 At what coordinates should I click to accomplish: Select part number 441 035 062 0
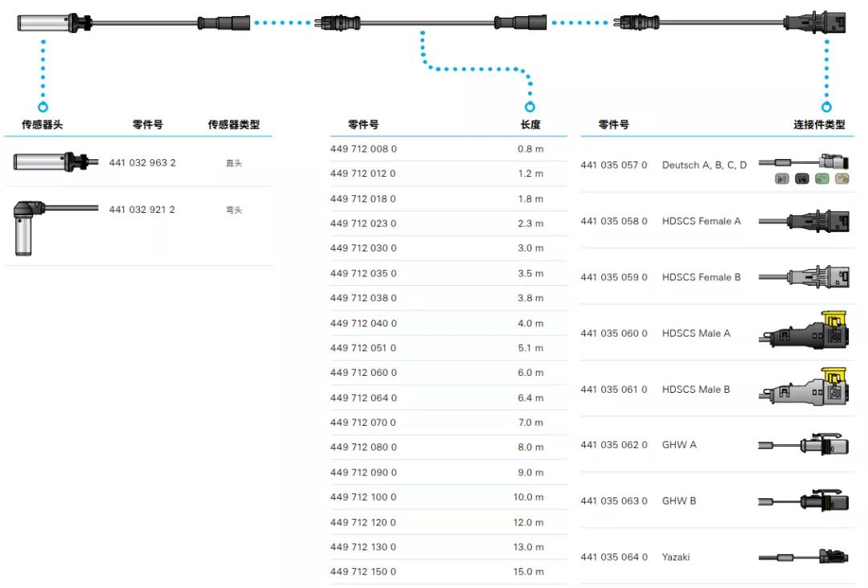(614, 445)
